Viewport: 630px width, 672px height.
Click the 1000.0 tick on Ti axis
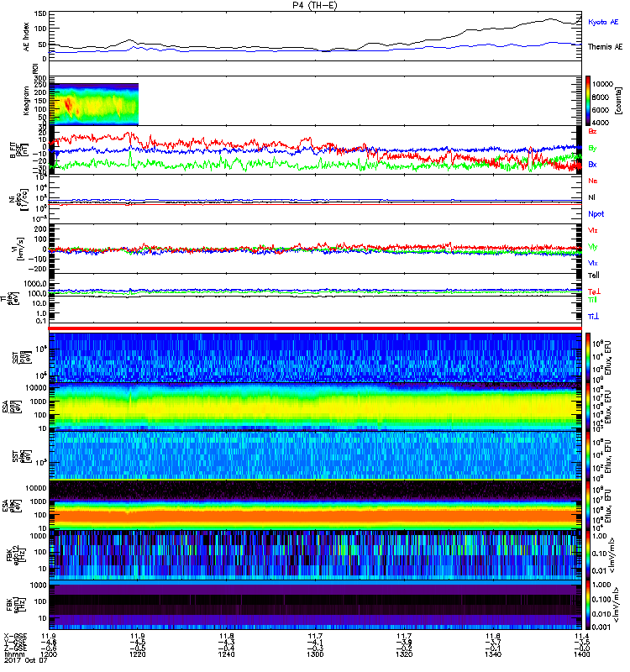point(35,283)
